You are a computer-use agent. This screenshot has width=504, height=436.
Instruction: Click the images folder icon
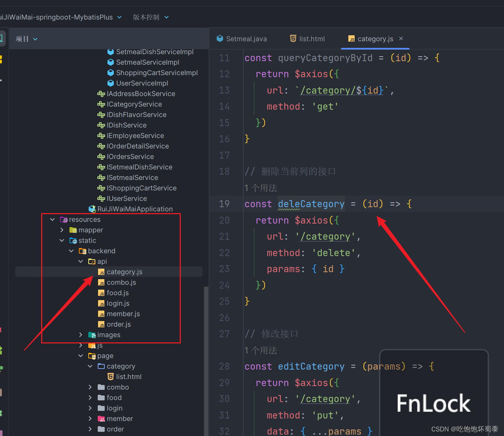tap(92, 335)
